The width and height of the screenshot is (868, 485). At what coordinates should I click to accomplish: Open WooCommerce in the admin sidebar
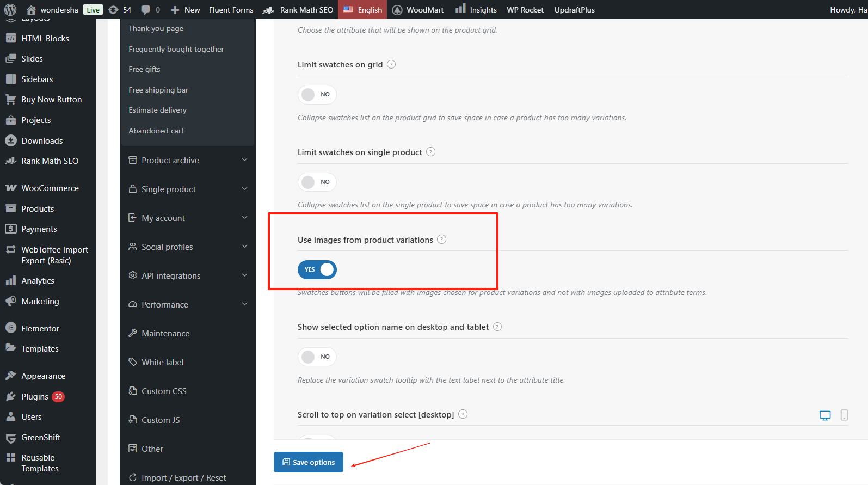coord(50,188)
